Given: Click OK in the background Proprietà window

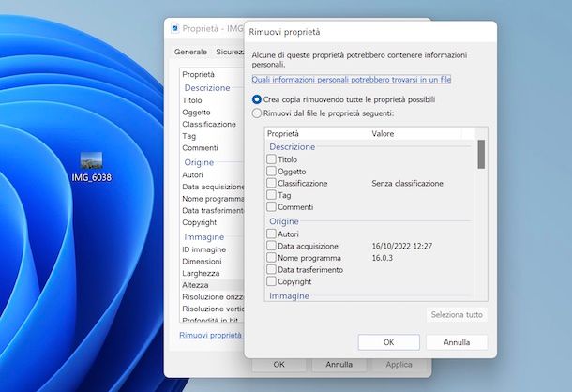Looking at the screenshot, I should [x=279, y=364].
